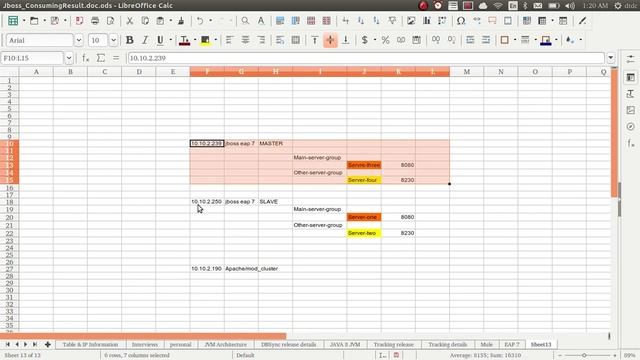Toggle highlighted Center Vertically button
Screen dimensions: 640x360
(330, 40)
